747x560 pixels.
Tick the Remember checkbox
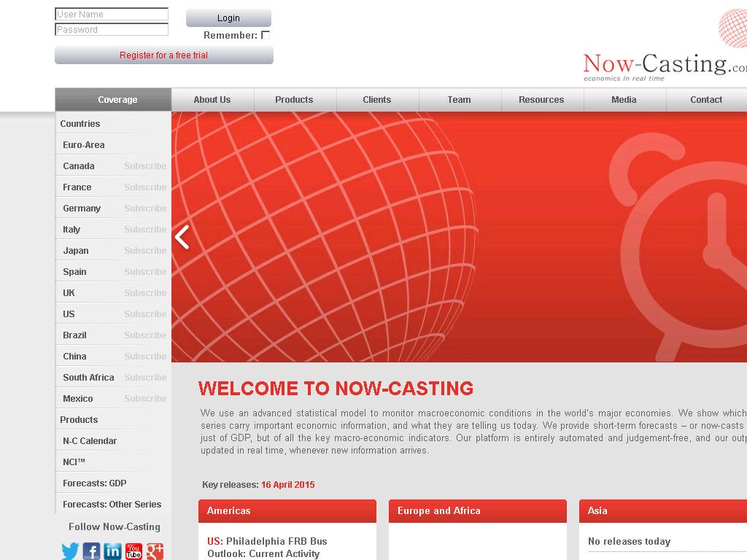click(x=266, y=35)
